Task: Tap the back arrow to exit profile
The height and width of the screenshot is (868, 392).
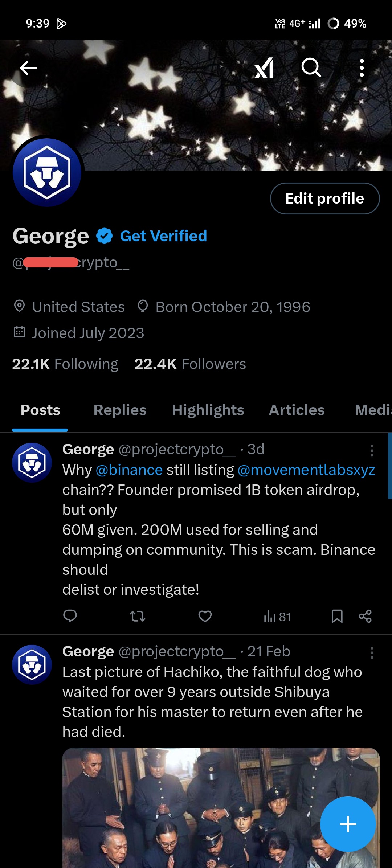Action: (x=28, y=68)
